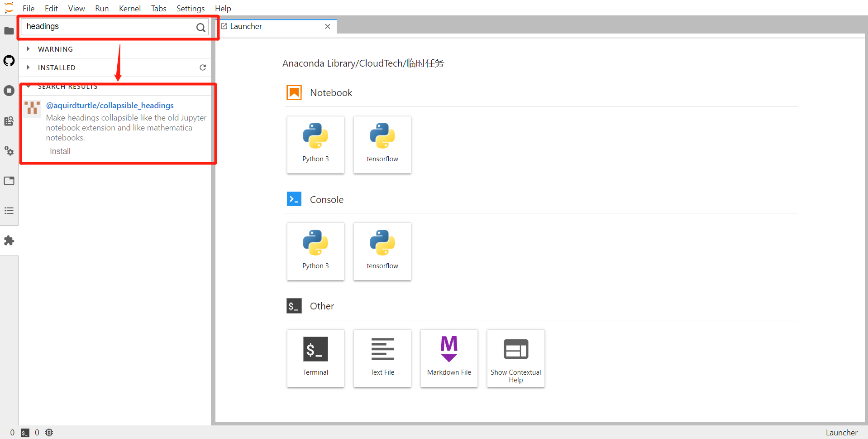
Task: Open the Tabs menu
Action: [159, 9]
